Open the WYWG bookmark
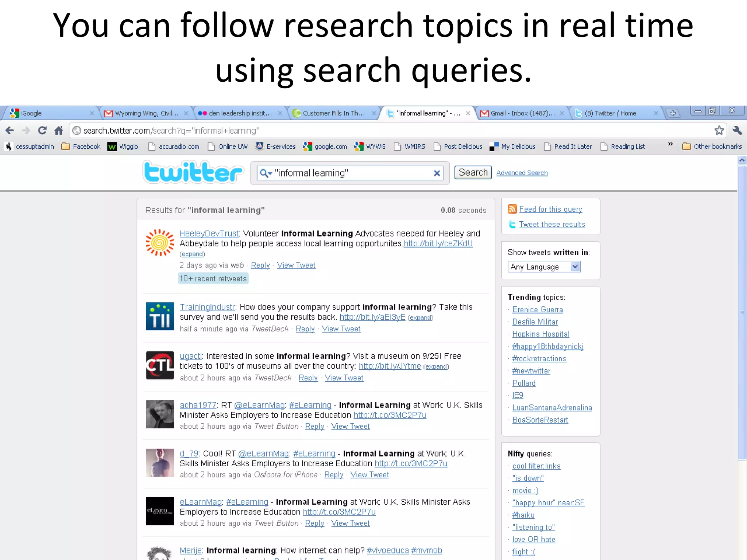The image size is (747, 560). point(370,147)
